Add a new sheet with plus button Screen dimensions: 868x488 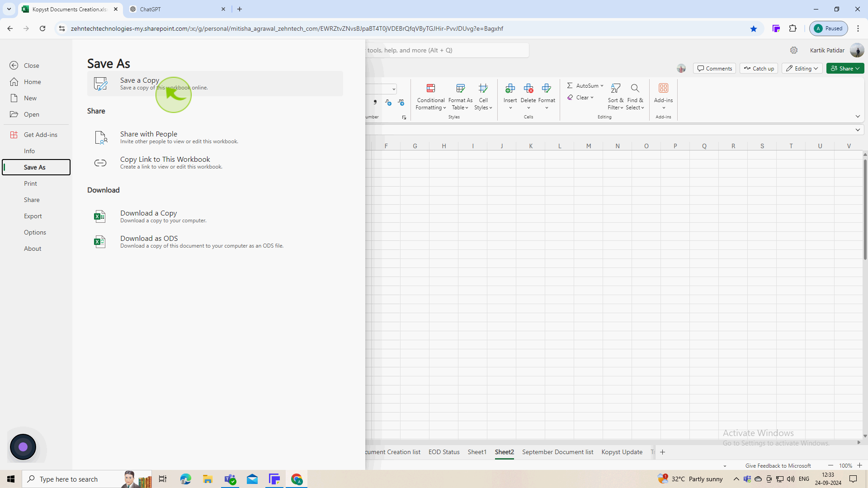click(x=662, y=452)
